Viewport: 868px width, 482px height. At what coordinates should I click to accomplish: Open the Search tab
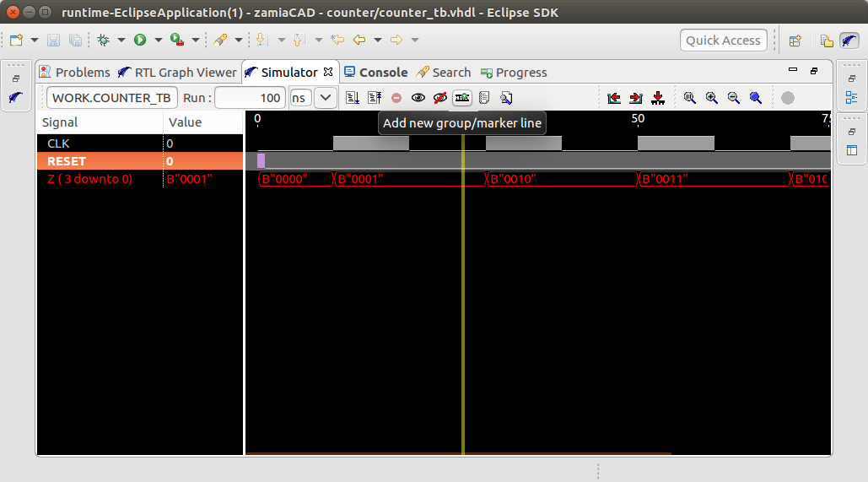click(x=444, y=73)
